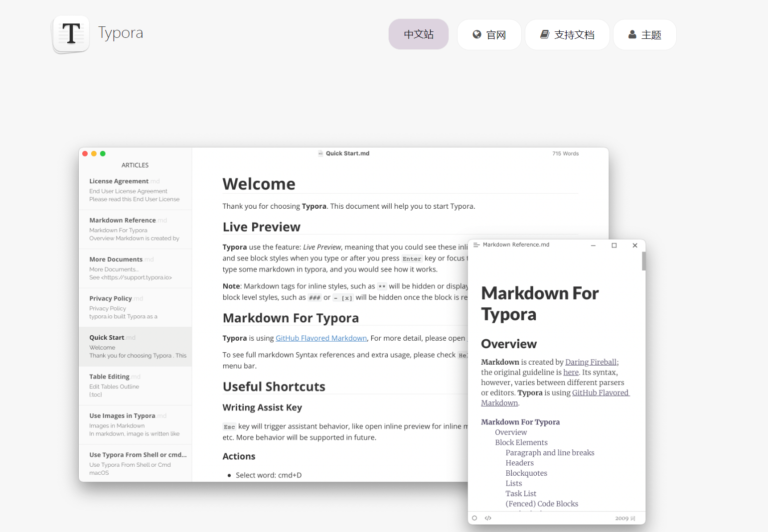Viewport: 768px width, 532px height.
Task: Click the Select word: cmd+D bullet
Action: (x=269, y=475)
